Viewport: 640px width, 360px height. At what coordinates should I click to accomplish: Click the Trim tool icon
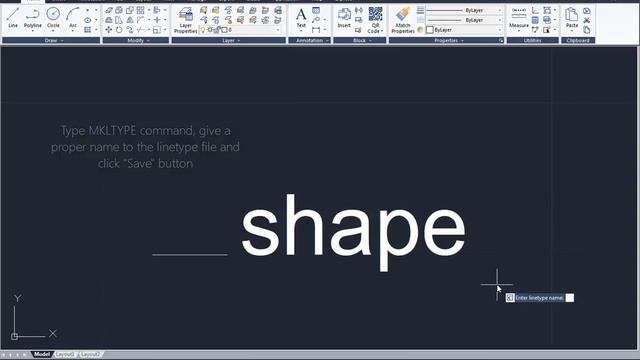pyautogui.click(x=140, y=30)
